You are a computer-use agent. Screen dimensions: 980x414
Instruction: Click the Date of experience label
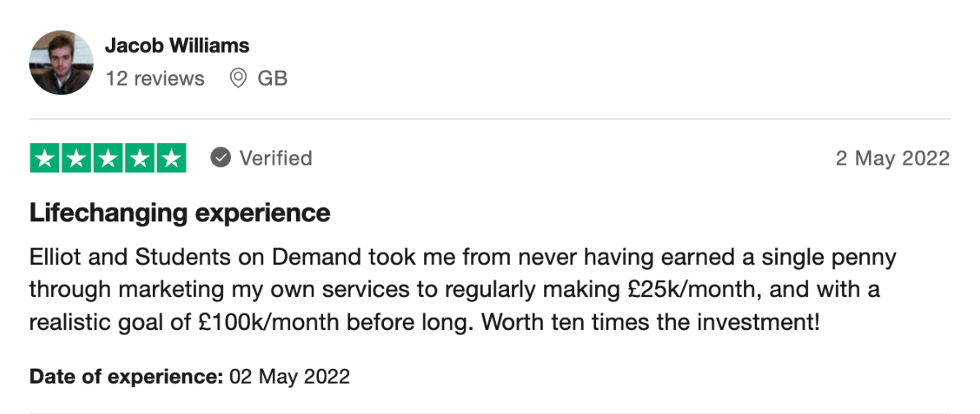point(126,377)
